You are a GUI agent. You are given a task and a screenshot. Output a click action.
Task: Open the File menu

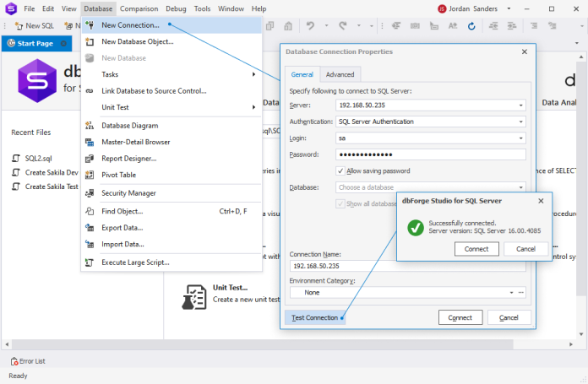[30, 8]
